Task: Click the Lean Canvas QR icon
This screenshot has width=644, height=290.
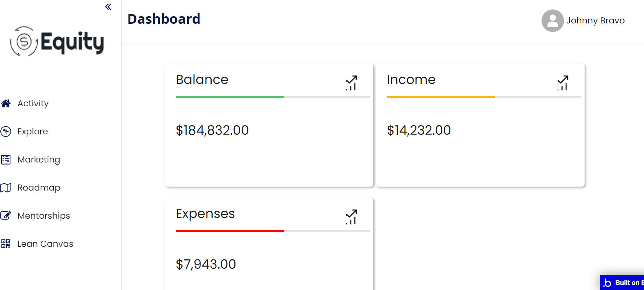Action: [x=6, y=244]
